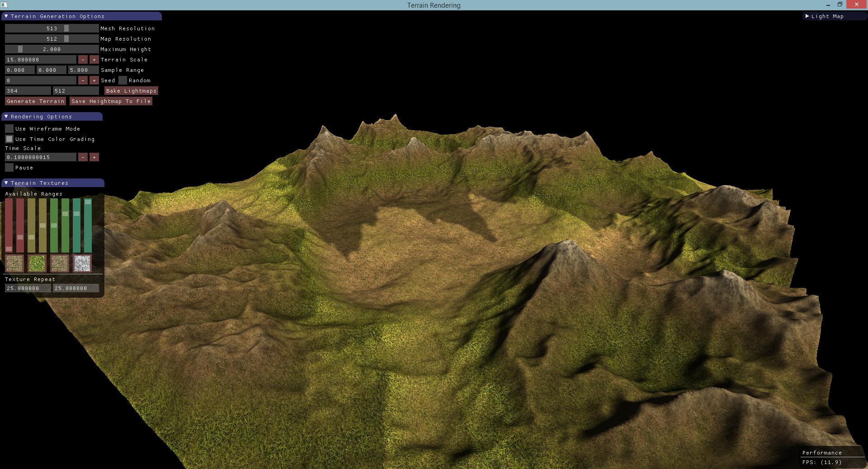Enable the Pause checkbox
Image resolution: width=868 pixels, height=469 pixels.
point(9,167)
